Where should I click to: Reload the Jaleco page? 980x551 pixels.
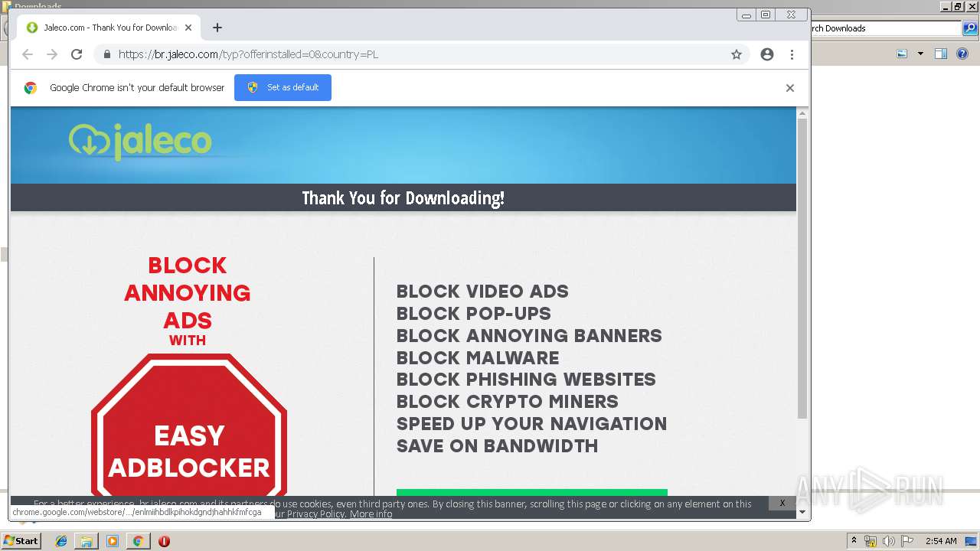click(77, 54)
